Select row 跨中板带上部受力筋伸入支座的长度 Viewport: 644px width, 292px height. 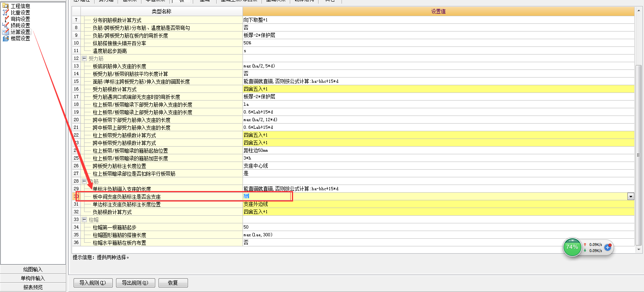[x=131, y=127]
